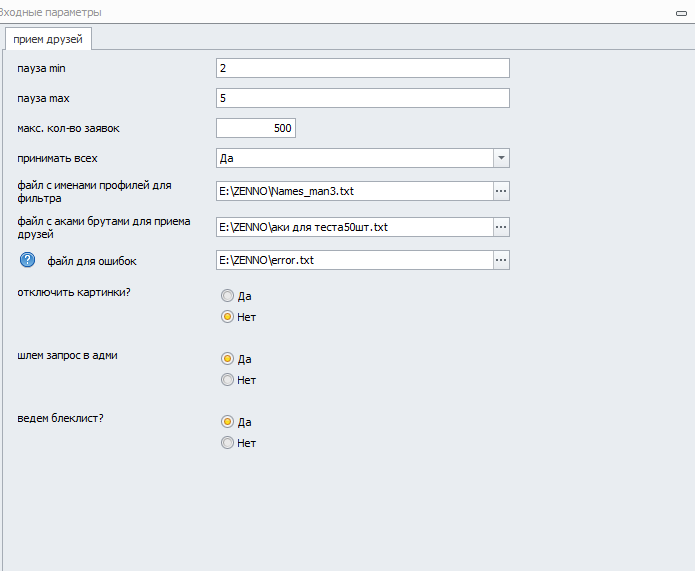Image resolution: width=695 pixels, height=571 pixels.
Task: Choose Нет for шлем запрос в адми
Action: pos(227,380)
